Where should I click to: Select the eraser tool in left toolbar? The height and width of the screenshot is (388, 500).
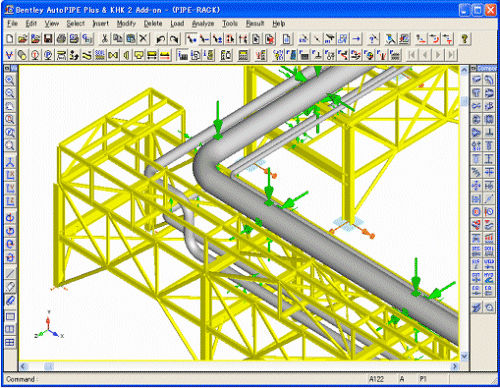10,287
